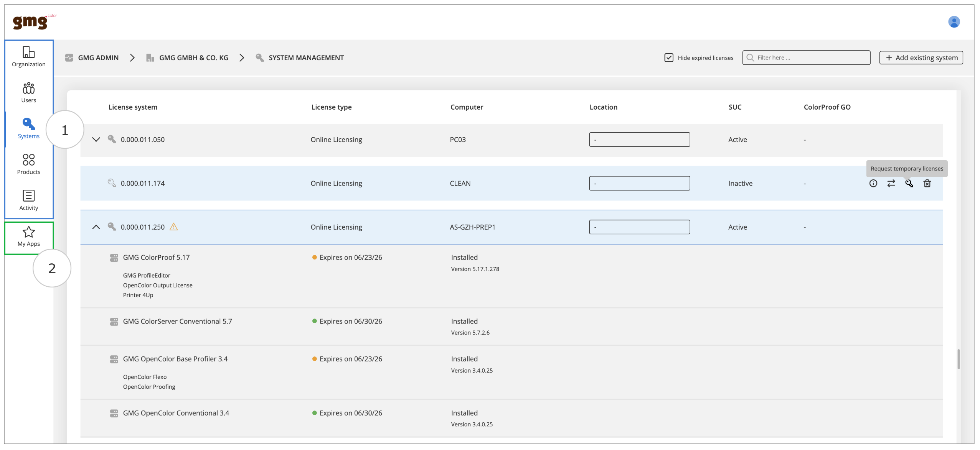Click the OpenColor Output License entry
The width and height of the screenshot is (980, 450).
[158, 286]
